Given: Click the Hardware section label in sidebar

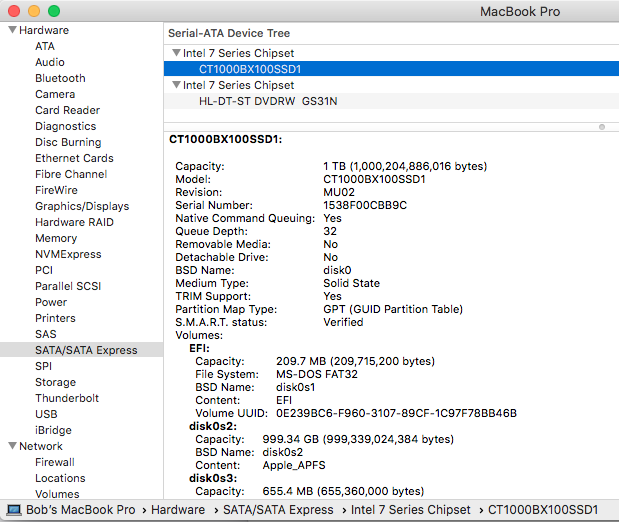Looking at the screenshot, I should 44,30.
